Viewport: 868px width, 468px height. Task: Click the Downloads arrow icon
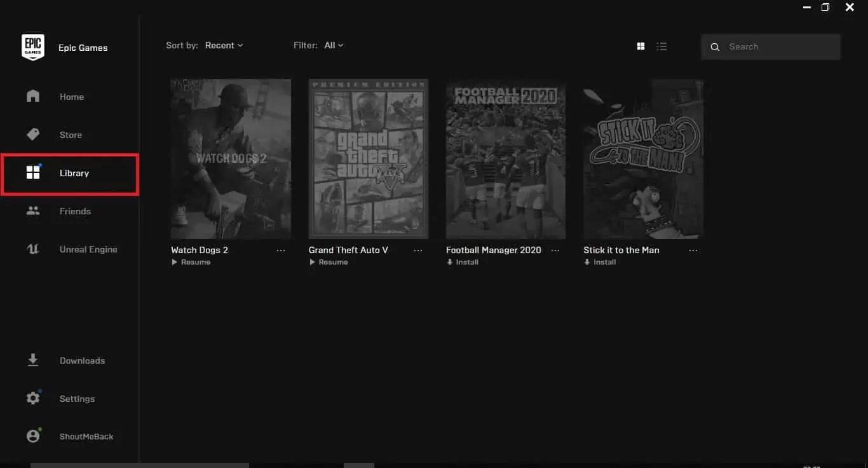33,360
